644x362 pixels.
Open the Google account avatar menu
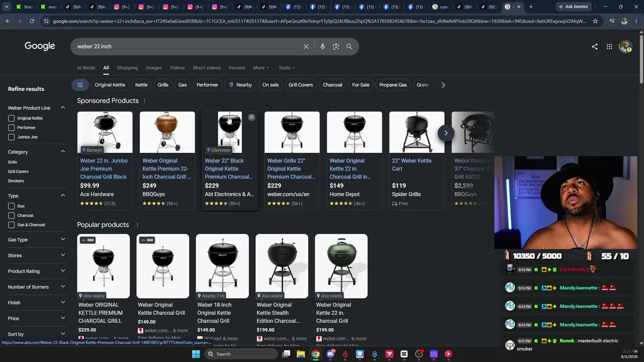tap(625, 46)
